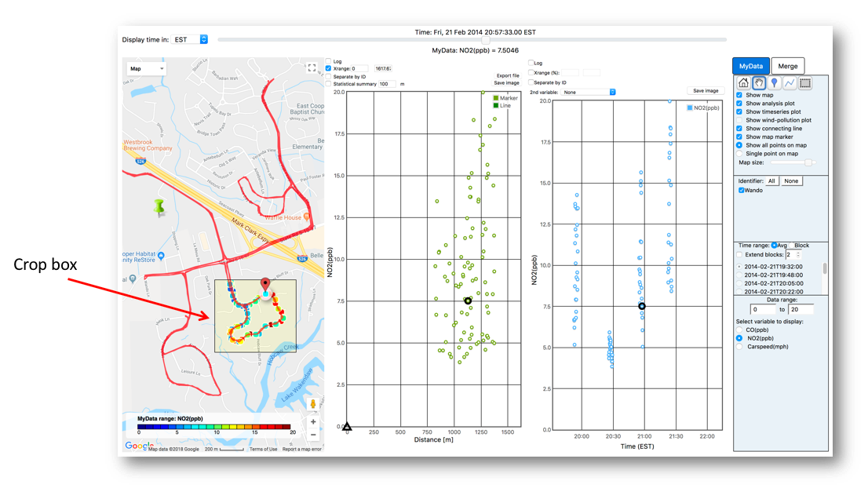Click the None identifier button
Image resolution: width=868 pixels, height=488 pixels.
791,181
